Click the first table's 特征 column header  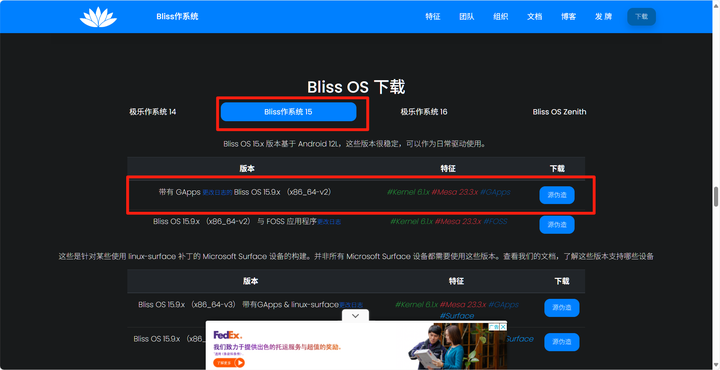pos(448,168)
